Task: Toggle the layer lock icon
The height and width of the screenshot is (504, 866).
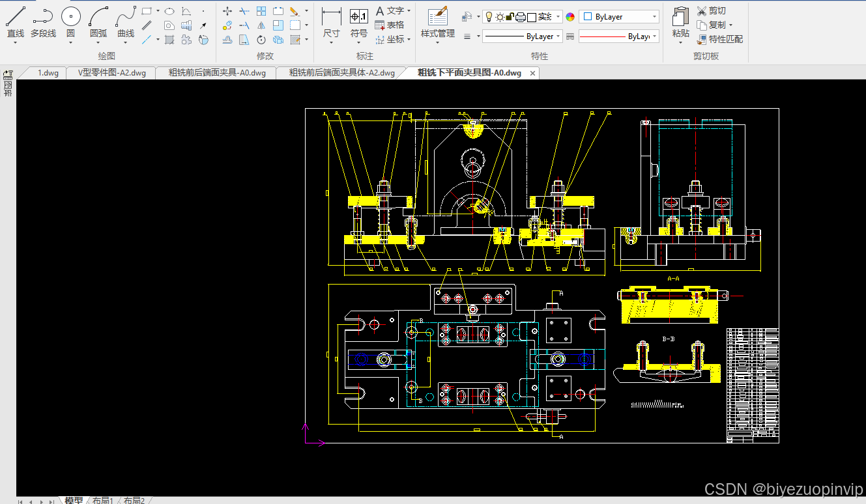Action: click(510, 17)
